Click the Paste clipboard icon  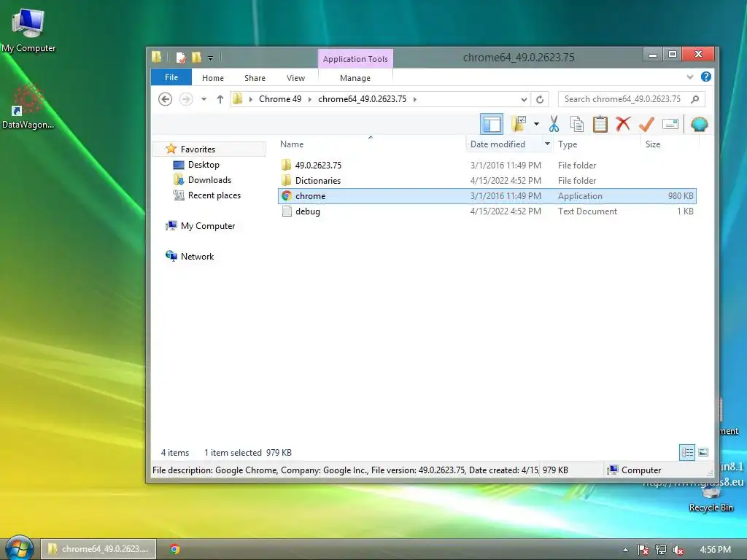(x=600, y=124)
